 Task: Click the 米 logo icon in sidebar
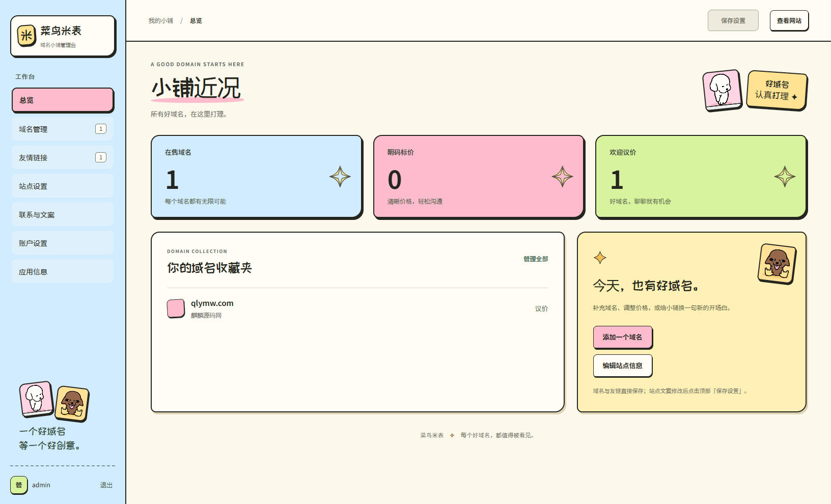click(x=26, y=36)
